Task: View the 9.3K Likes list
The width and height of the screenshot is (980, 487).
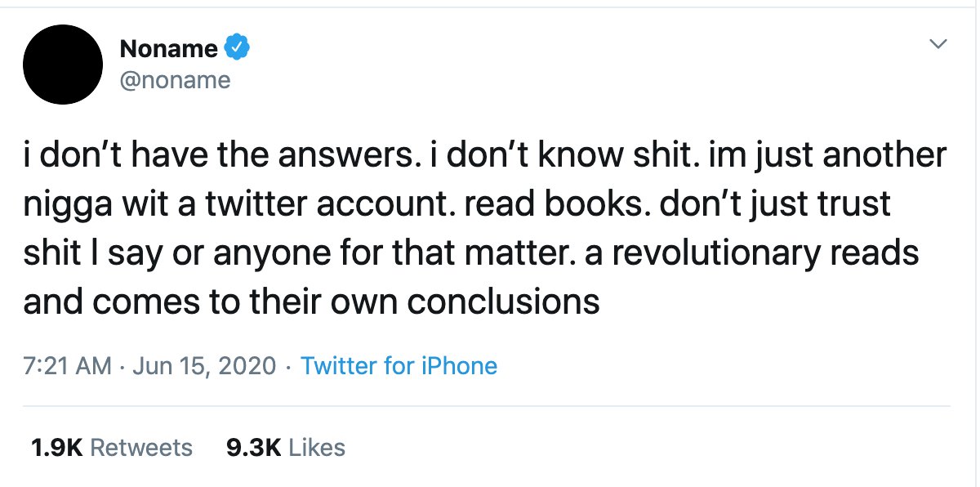Action: coord(284,447)
